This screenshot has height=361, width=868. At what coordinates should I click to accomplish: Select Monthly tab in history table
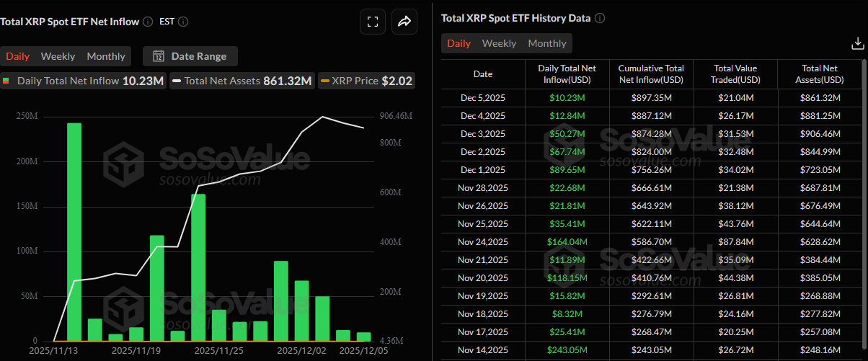click(x=547, y=43)
